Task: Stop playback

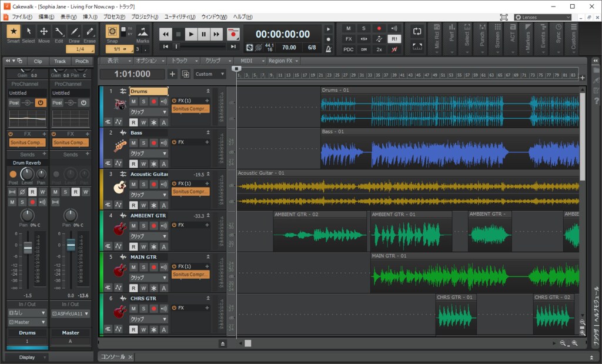Action: click(178, 34)
